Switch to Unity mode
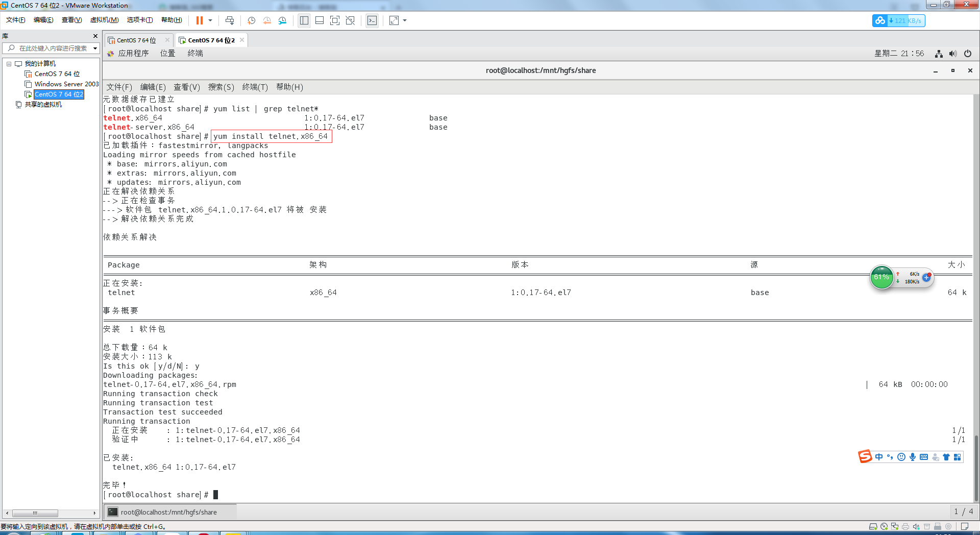 (x=350, y=20)
